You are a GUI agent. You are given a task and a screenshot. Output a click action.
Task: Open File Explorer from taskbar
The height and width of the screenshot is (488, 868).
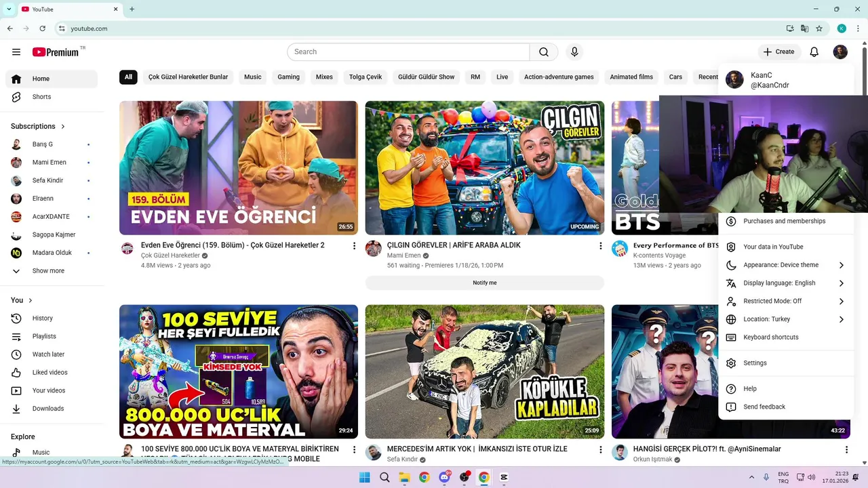tap(404, 477)
